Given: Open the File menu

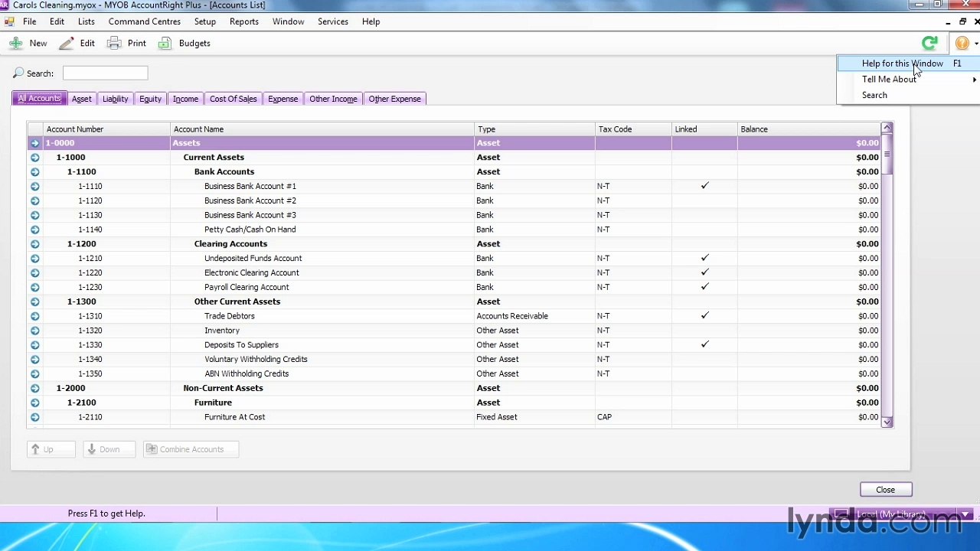Looking at the screenshot, I should (29, 21).
